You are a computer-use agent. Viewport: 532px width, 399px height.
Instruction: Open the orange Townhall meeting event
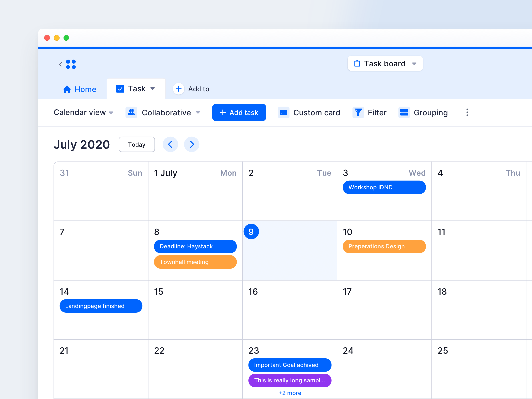tap(195, 262)
